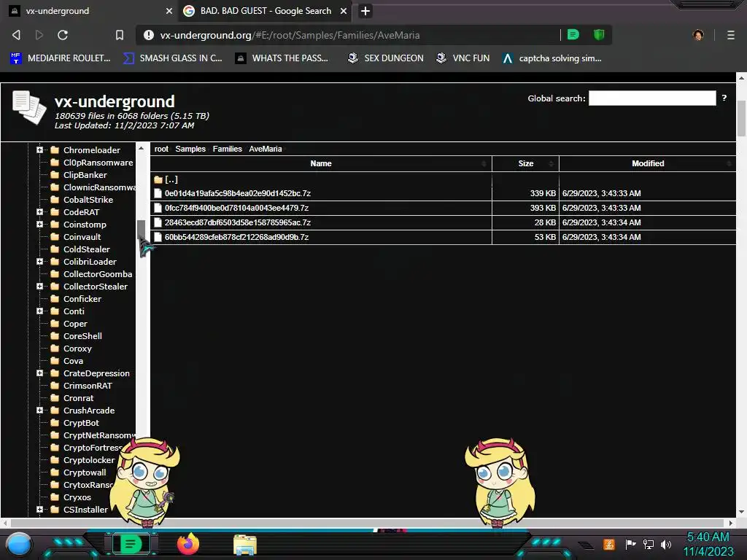Screen dimensions: 747x560
Task: Open file 28463ecd87dbf6503d58e158785965ac.7z
Action: point(238,222)
